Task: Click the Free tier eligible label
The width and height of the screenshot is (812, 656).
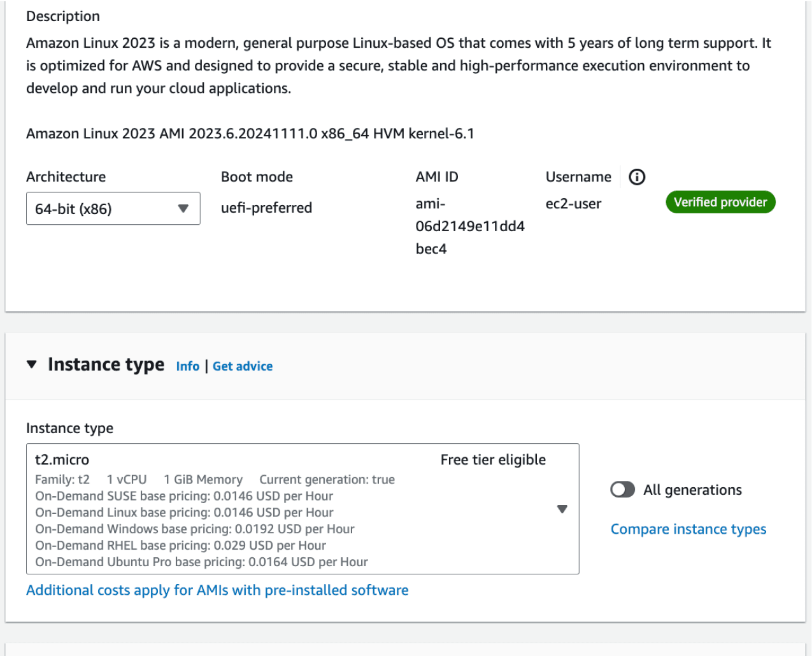Action: click(493, 460)
